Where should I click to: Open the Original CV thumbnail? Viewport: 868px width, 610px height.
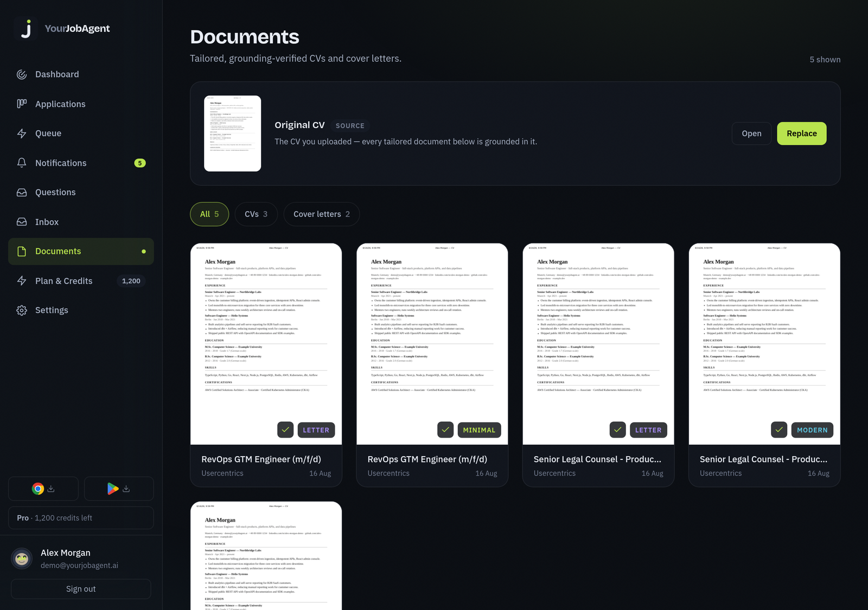coord(233,133)
